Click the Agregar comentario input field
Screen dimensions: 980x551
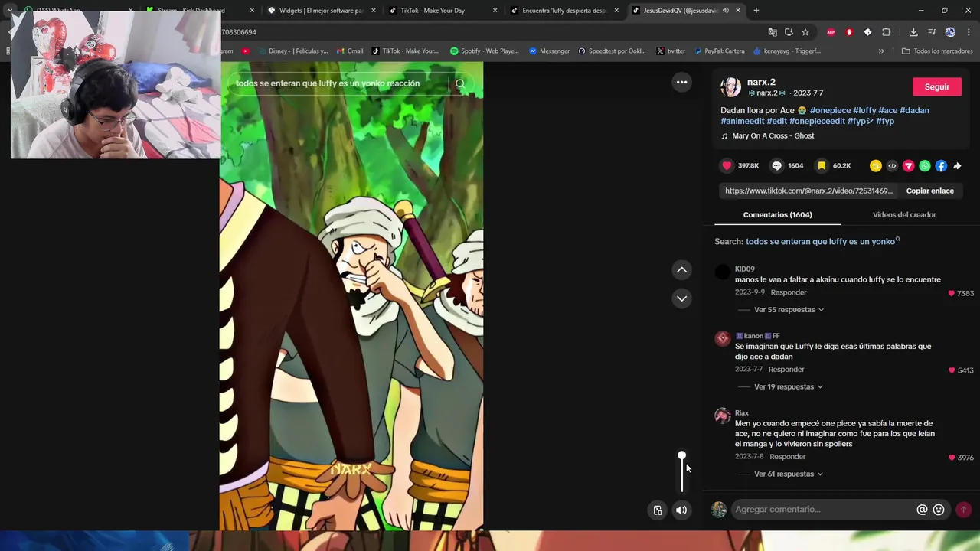click(x=823, y=510)
